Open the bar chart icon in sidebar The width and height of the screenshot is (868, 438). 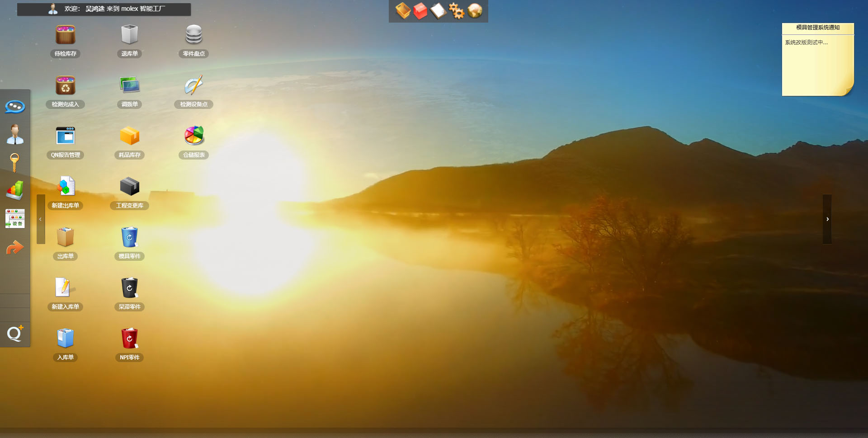pos(15,191)
